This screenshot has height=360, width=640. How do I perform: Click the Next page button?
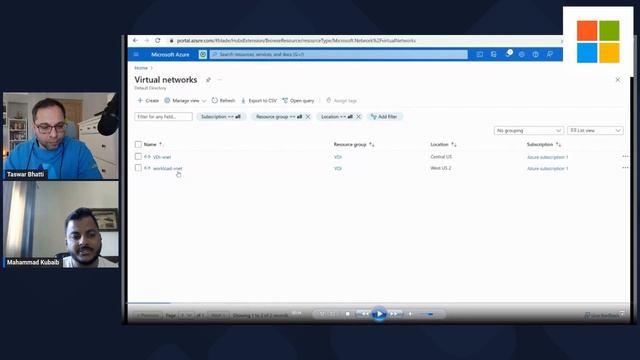pos(218,315)
